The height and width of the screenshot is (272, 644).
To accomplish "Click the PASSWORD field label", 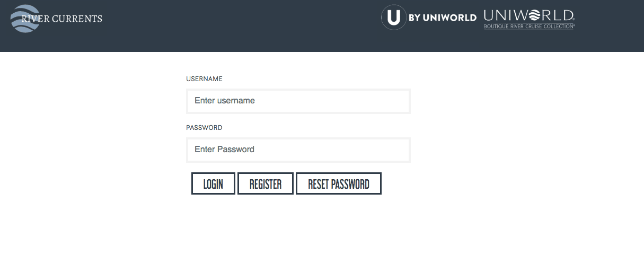I will pyautogui.click(x=204, y=128).
